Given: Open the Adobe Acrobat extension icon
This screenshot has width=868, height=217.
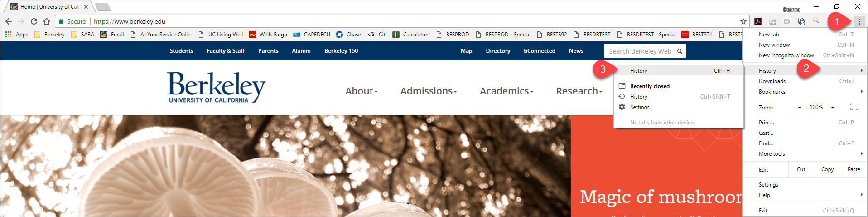Looking at the screenshot, I should (x=758, y=21).
